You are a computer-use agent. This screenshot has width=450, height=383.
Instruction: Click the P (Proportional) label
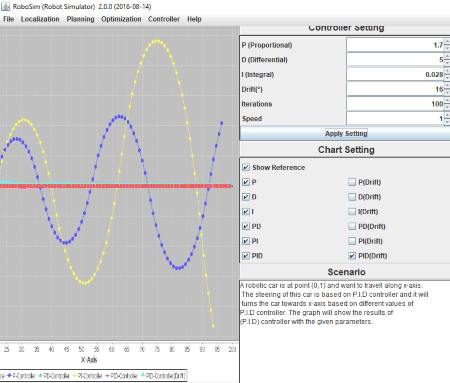(x=267, y=45)
